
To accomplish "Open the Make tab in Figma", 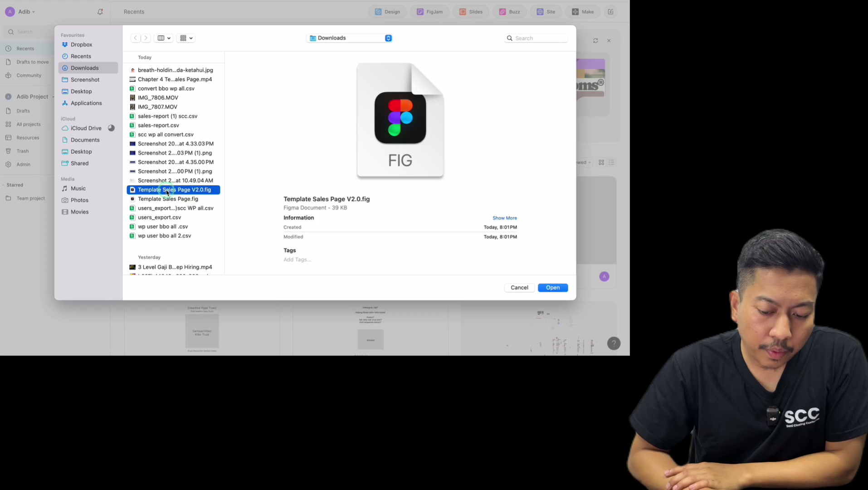I will (x=583, y=12).
